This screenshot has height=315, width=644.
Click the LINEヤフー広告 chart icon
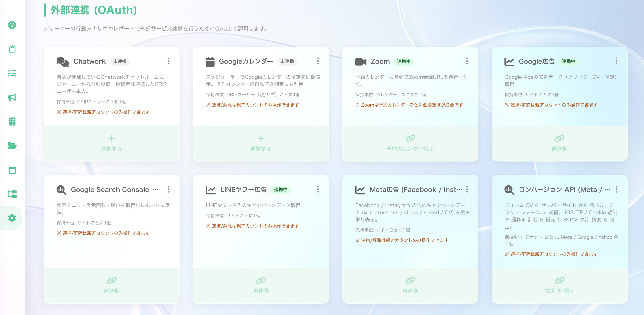210,190
